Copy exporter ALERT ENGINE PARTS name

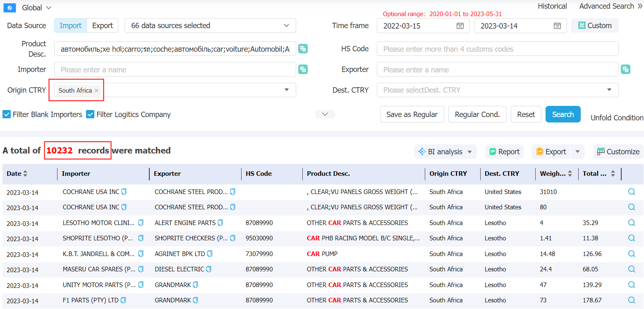(x=220, y=223)
